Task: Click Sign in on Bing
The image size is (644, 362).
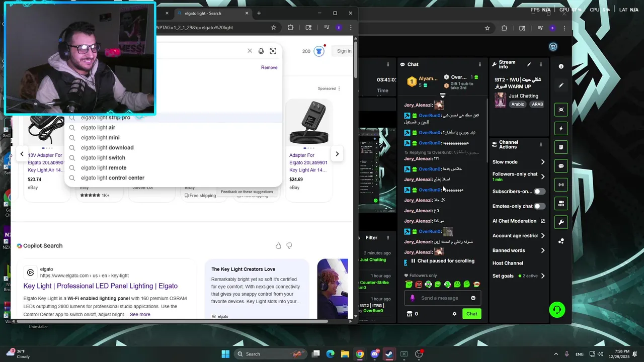Action: click(344, 51)
